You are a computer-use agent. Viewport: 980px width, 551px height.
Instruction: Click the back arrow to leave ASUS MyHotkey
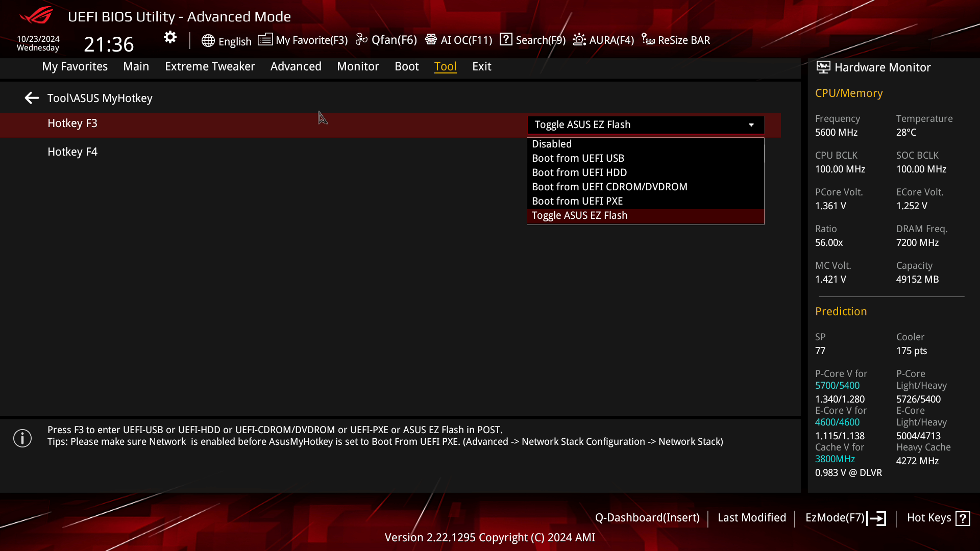click(x=31, y=97)
